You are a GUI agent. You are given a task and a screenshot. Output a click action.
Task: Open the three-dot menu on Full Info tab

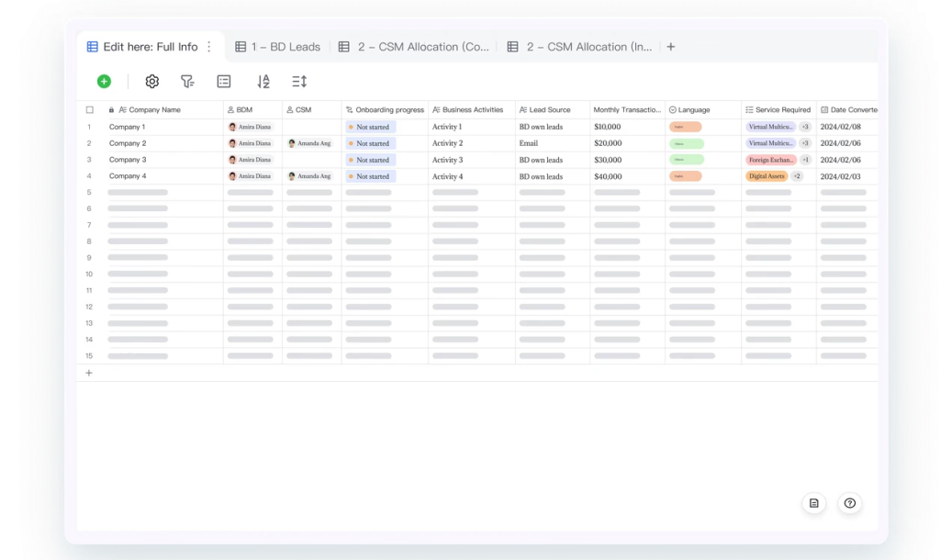pos(209,46)
